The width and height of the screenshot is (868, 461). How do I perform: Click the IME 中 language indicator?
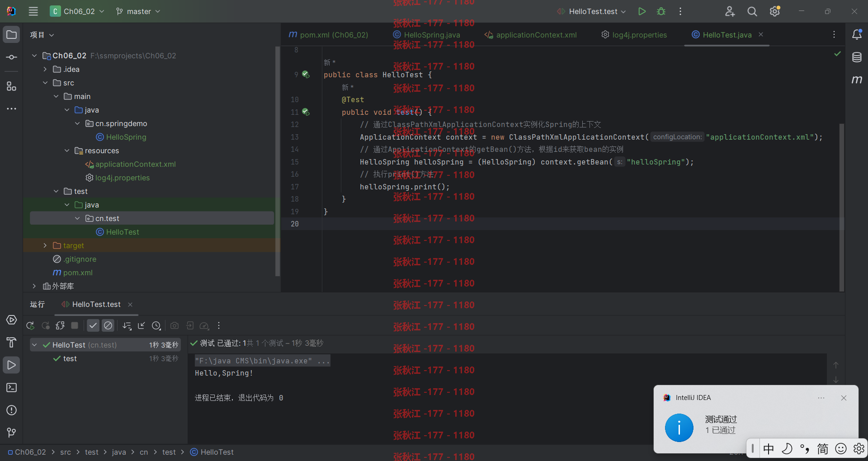point(769,449)
